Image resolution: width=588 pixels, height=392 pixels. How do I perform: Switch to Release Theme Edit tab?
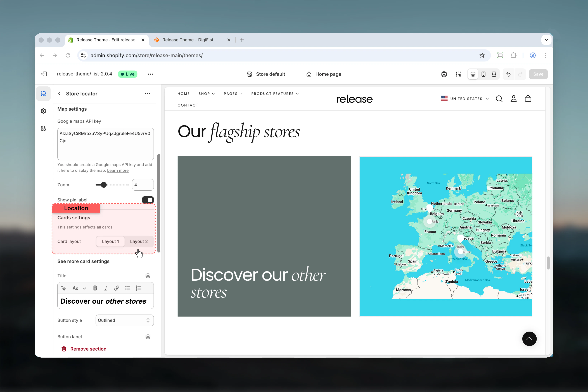click(x=106, y=40)
